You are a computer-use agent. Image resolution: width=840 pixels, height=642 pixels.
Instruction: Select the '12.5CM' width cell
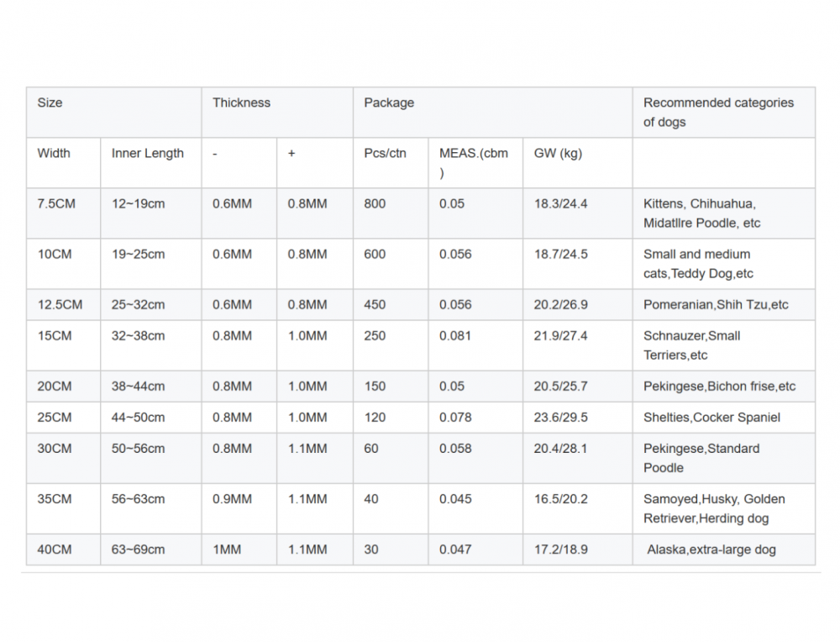[63, 304]
